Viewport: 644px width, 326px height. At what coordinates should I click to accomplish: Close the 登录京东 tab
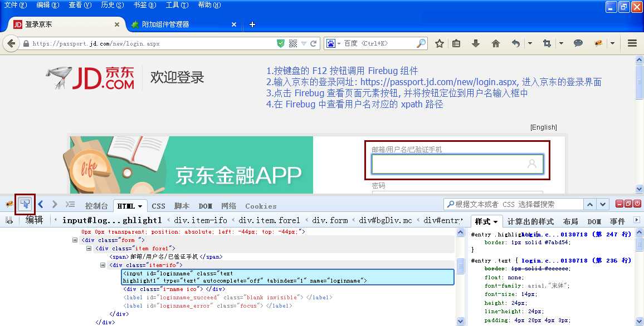click(x=117, y=24)
